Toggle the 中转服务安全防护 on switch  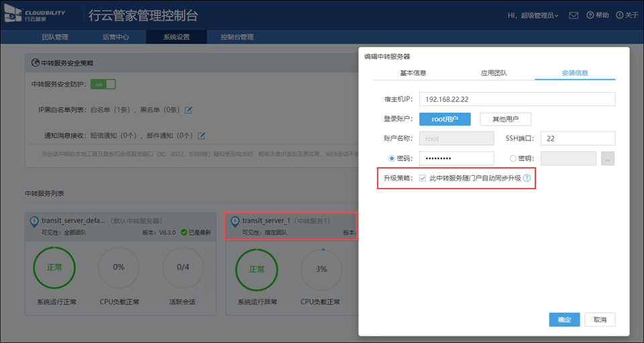click(103, 85)
